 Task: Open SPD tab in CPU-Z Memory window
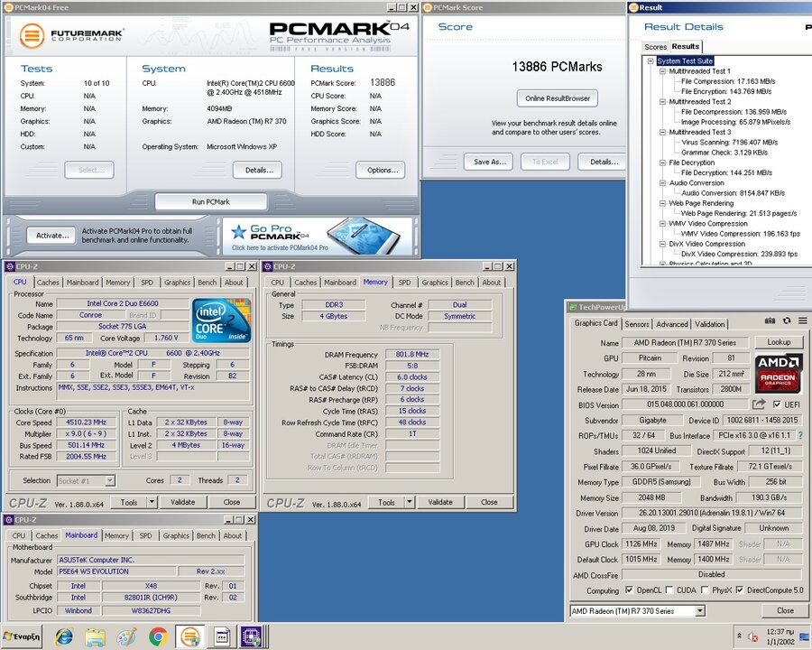[x=404, y=283]
